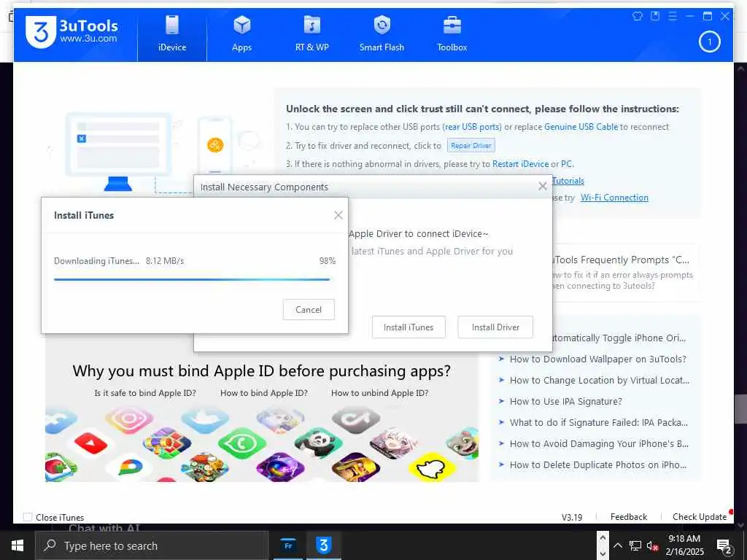This screenshot has height=560, width=747.
Task: Open the skin theme shirt icon
Action: pos(637,16)
